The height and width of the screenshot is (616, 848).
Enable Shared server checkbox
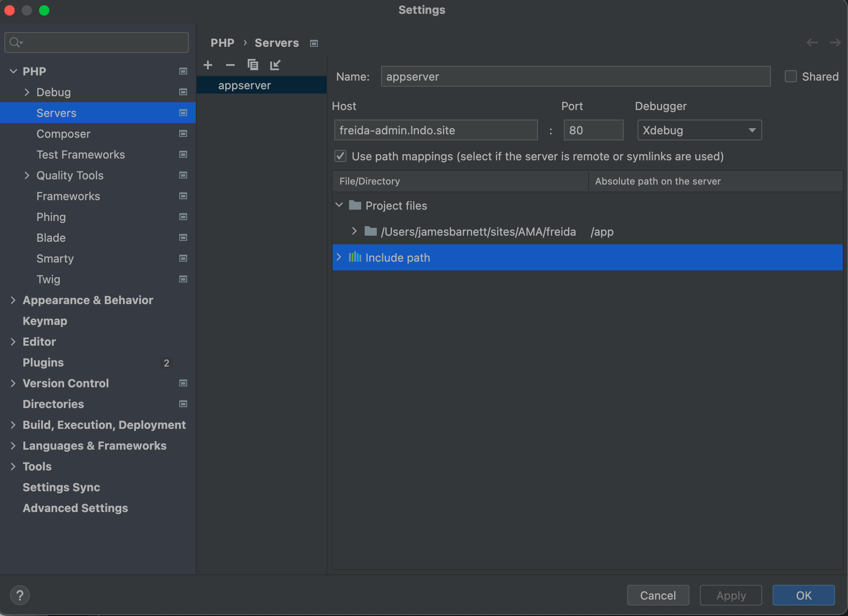click(x=790, y=76)
